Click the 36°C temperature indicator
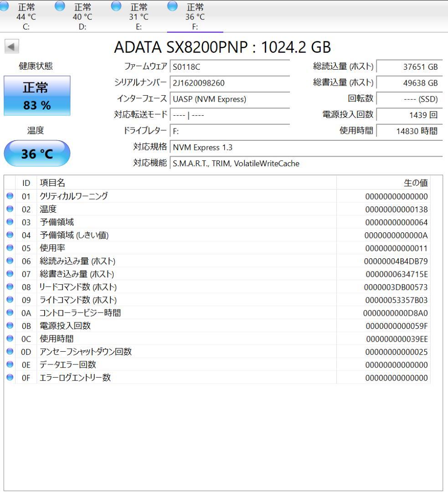Viewport: 448px width, 492px height. (x=37, y=153)
